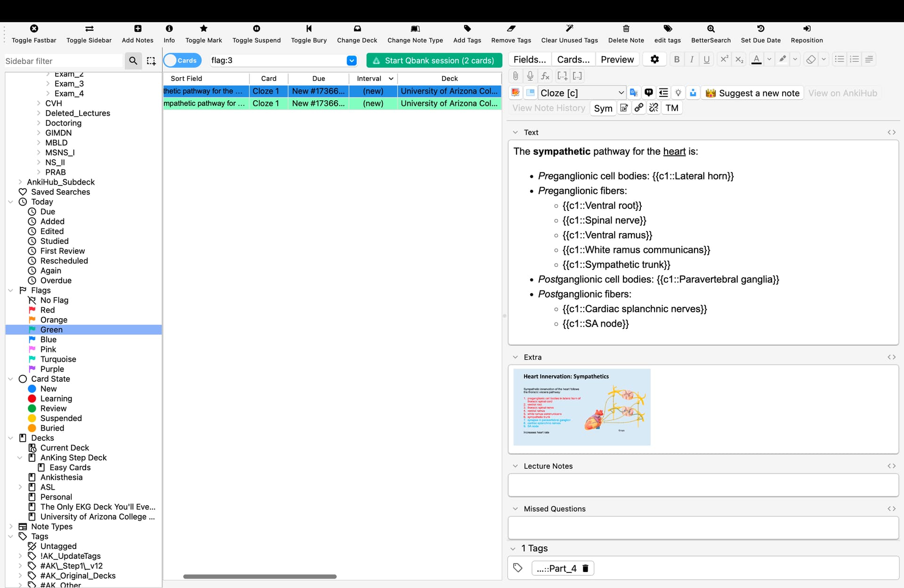Select the Blue flag filter in sidebar
Viewport: 904px width, 588px height.
click(x=48, y=339)
